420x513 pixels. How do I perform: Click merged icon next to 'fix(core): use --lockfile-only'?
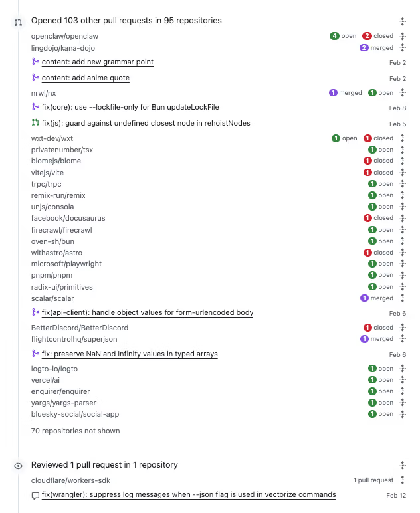pos(35,107)
